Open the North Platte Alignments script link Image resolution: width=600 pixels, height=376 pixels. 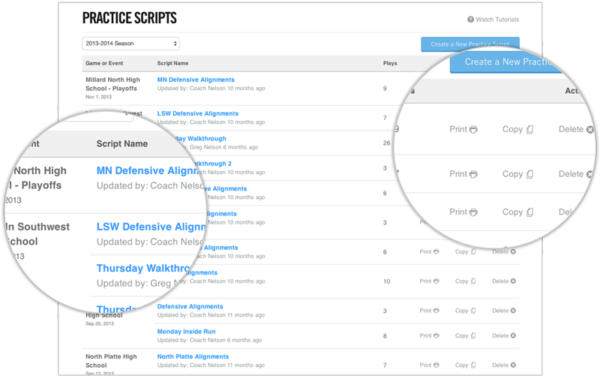click(193, 356)
